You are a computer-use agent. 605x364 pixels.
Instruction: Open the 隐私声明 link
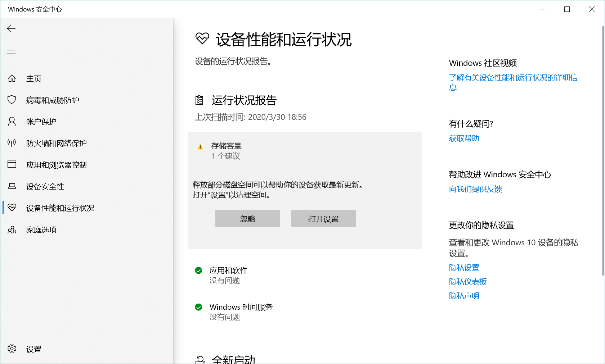click(x=464, y=296)
